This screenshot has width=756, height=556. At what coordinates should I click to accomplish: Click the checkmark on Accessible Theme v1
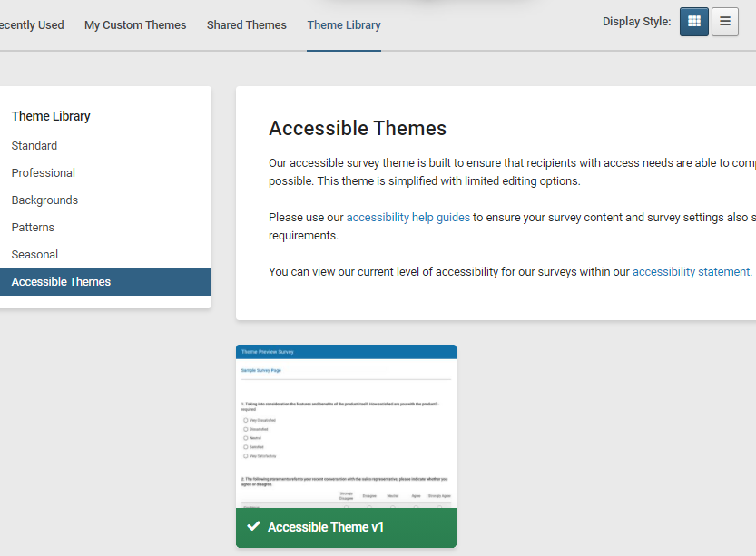[x=254, y=527]
